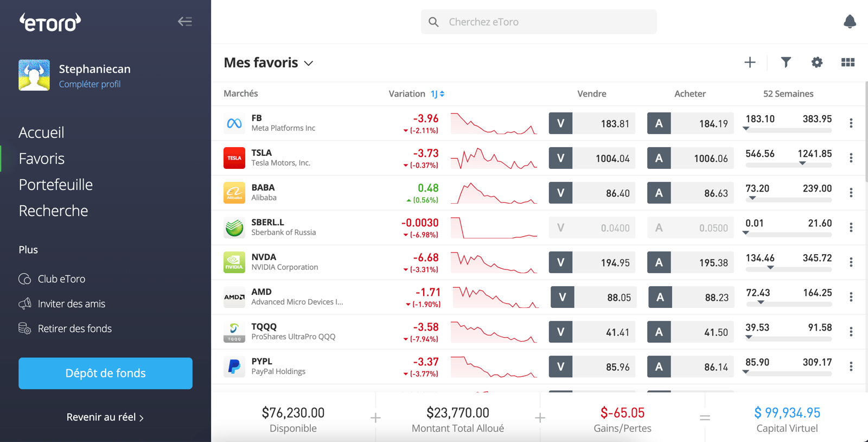Select Favoris in the sidebar
868x442 pixels.
(42, 159)
